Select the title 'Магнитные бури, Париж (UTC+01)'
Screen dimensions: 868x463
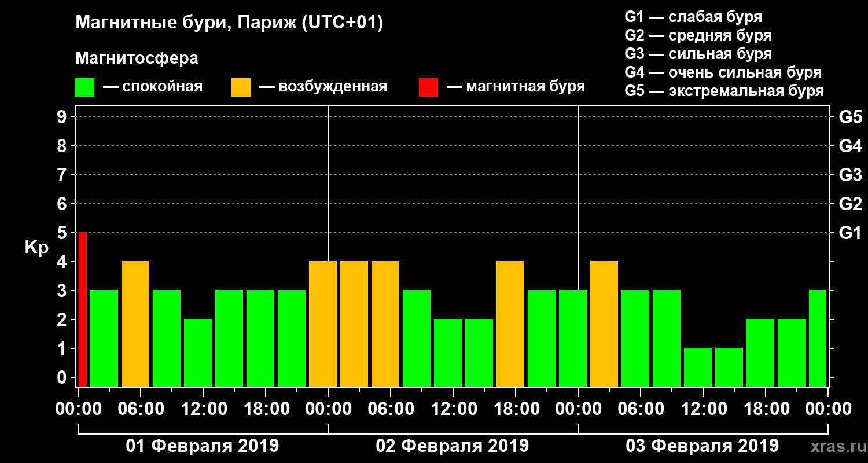pos(230,23)
